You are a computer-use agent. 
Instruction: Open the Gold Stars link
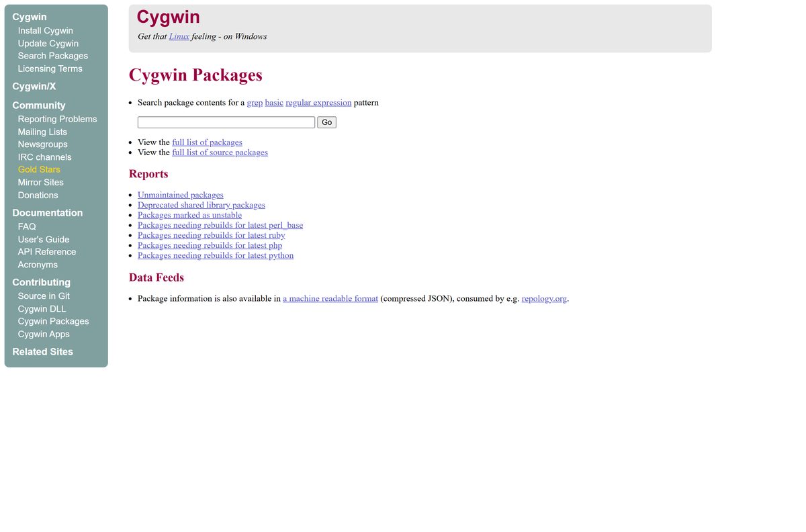(39, 169)
